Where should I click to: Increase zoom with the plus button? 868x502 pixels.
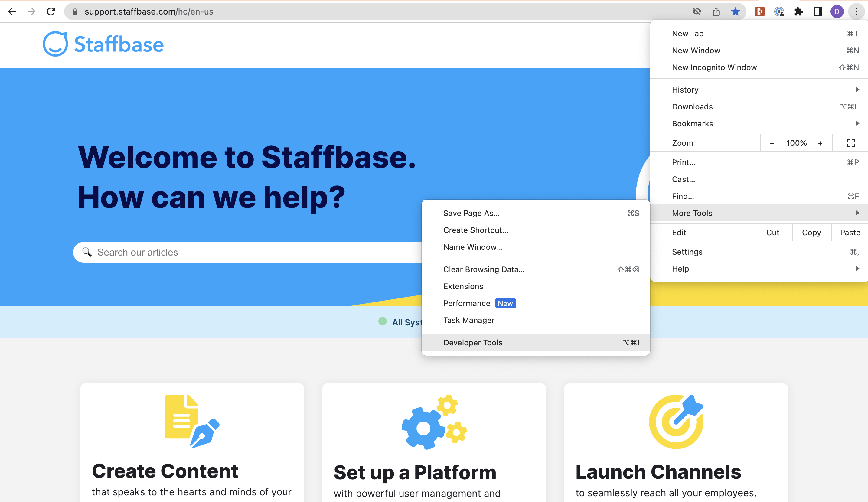point(820,143)
